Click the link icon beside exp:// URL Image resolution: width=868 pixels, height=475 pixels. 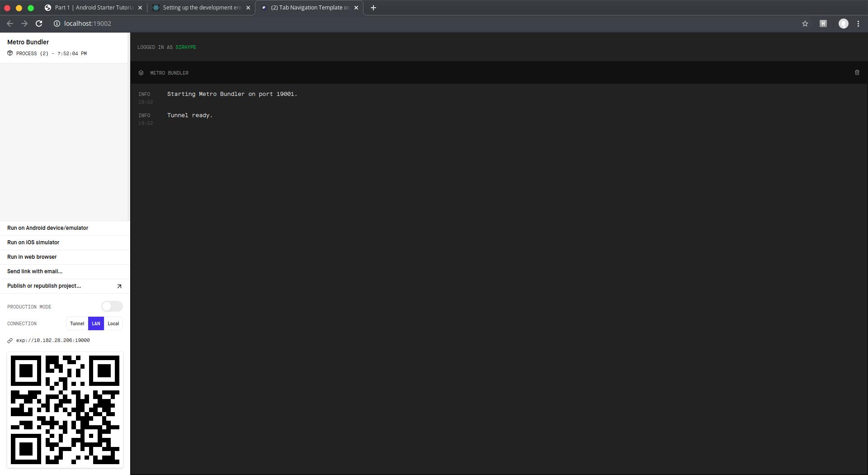click(10, 341)
